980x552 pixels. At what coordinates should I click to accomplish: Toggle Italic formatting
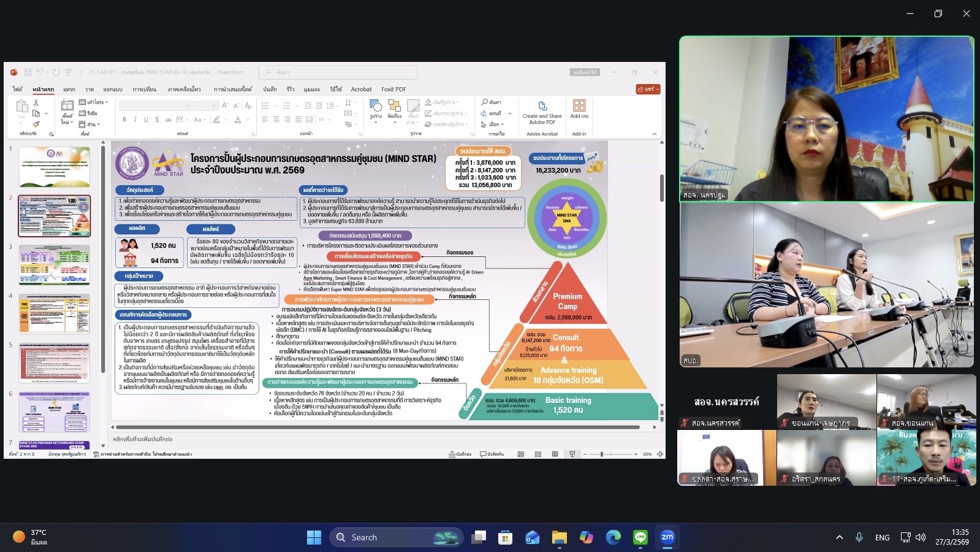click(135, 120)
